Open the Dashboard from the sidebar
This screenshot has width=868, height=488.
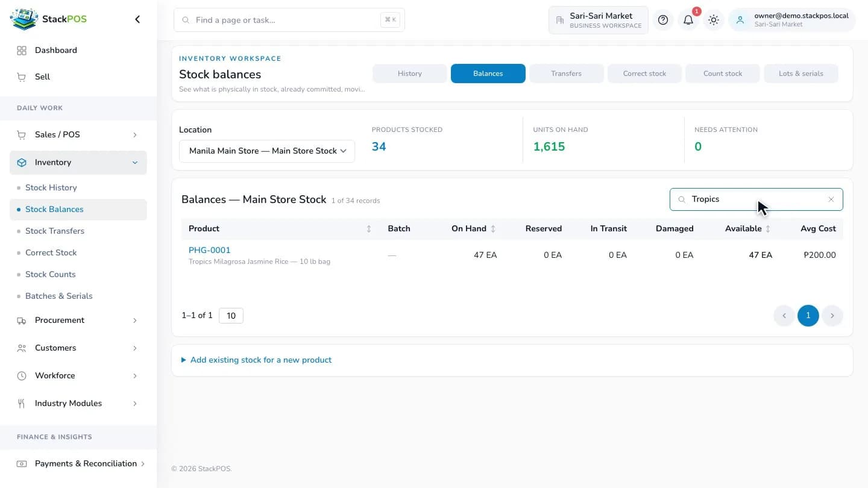(x=78, y=50)
